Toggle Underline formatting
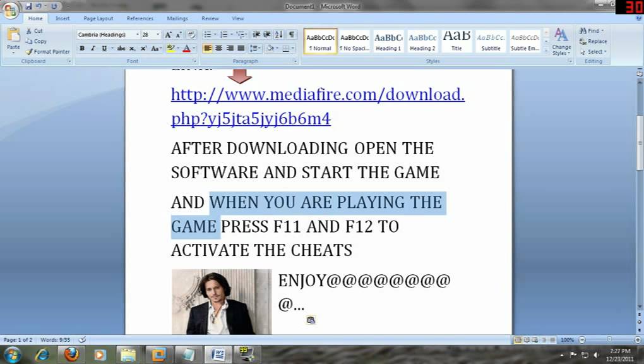The image size is (644, 364). 104,49
